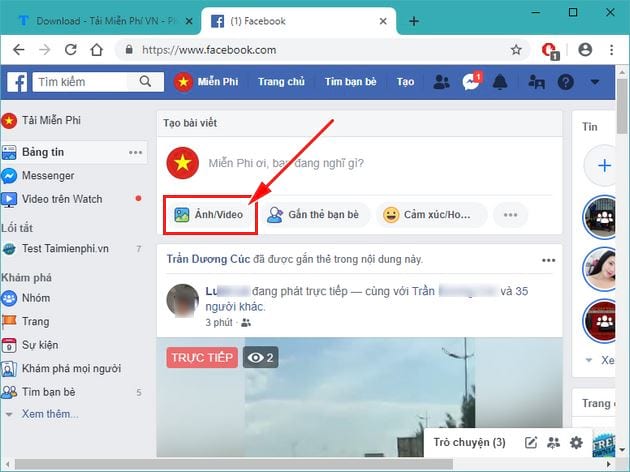The image size is (630, 472).
Task: Open Video trên Watch
Action: coord(52,199)
